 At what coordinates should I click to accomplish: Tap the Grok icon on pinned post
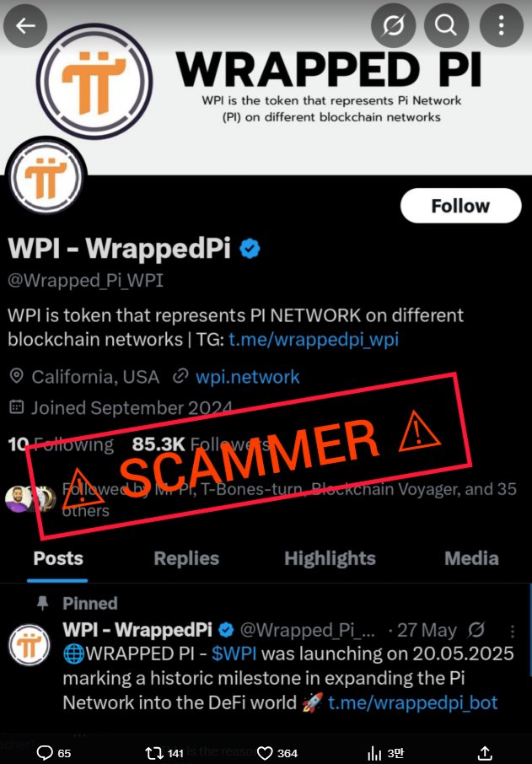coord(476,631)
